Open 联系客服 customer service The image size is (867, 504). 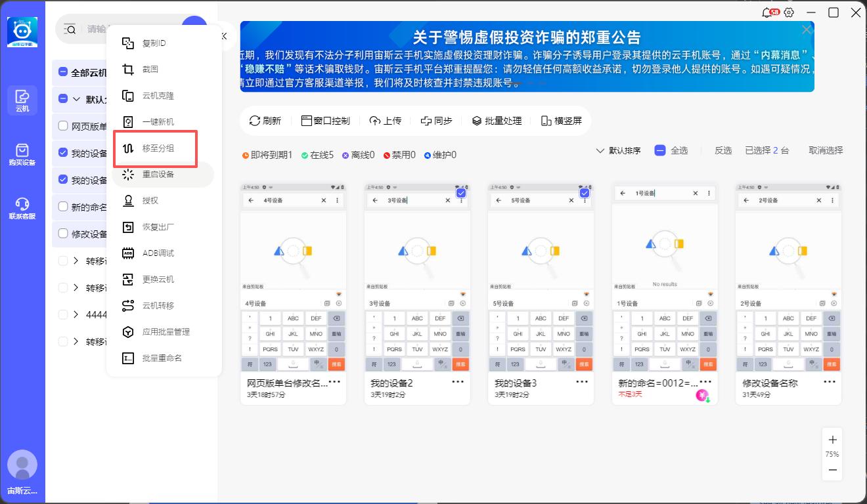tap(22, 209)
